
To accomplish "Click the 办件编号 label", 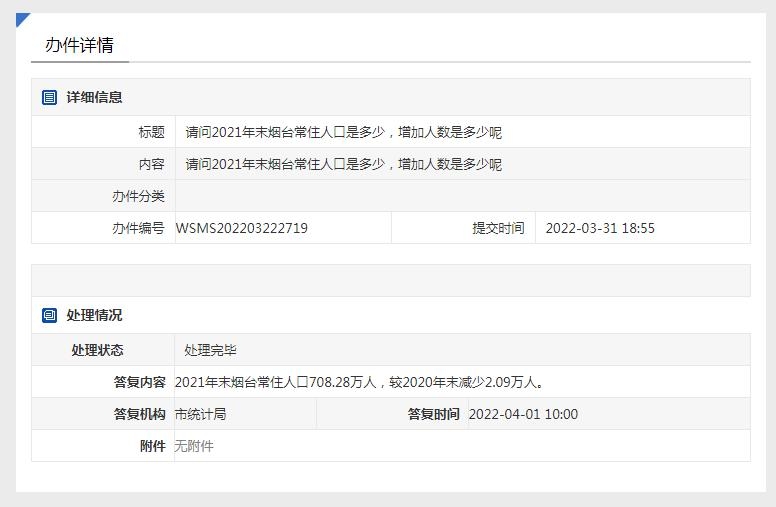I will (x=138, y=228).
